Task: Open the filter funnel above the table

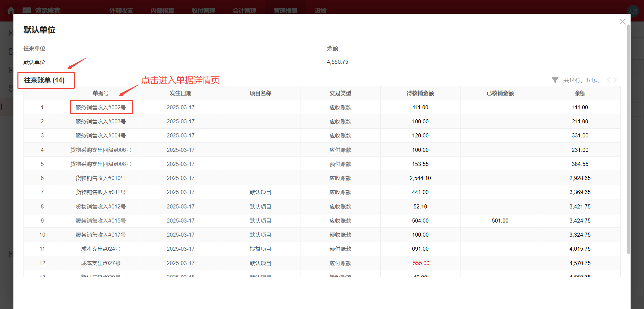Action: (x=555, y=80)
